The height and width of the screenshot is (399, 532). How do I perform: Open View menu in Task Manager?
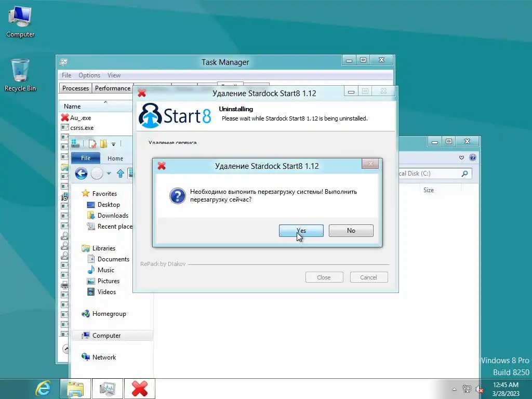[114, 75]
